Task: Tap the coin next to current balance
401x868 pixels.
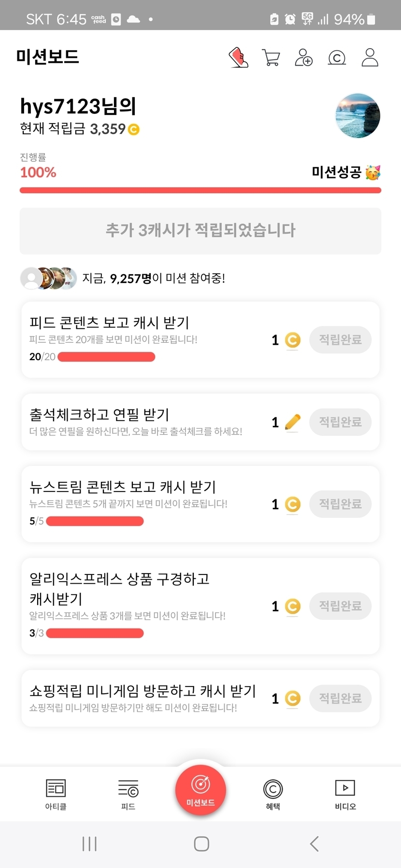Action: click(x=133, y=129)
